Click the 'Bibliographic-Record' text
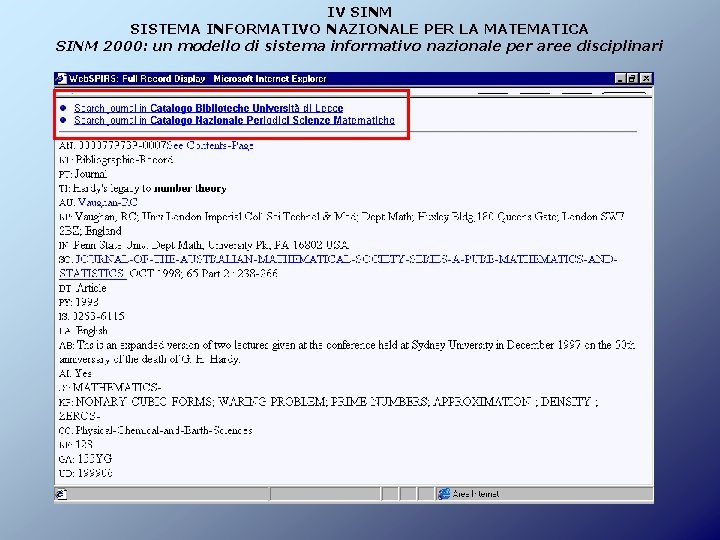The image size is (720, 540). coord(124,160)
